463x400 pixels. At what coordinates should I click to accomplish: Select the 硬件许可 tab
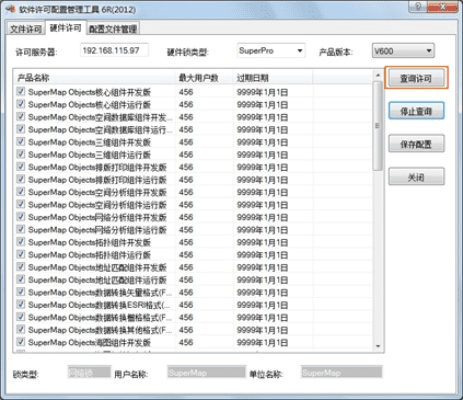65,28
